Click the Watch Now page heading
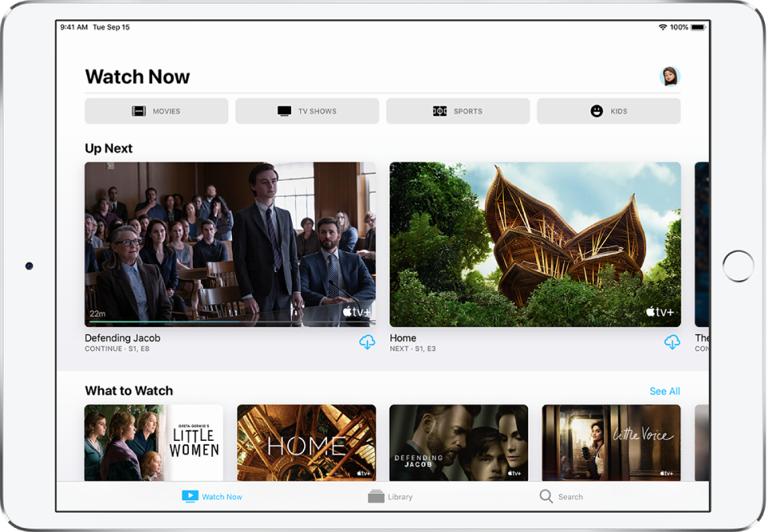The image size is (768, 532). point(137,77)
